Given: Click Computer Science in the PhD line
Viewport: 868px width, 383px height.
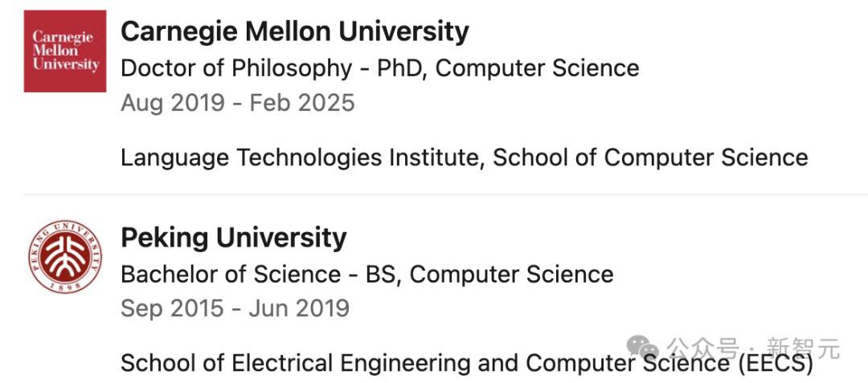Looking at the screenshot, I should coord(537,68).
